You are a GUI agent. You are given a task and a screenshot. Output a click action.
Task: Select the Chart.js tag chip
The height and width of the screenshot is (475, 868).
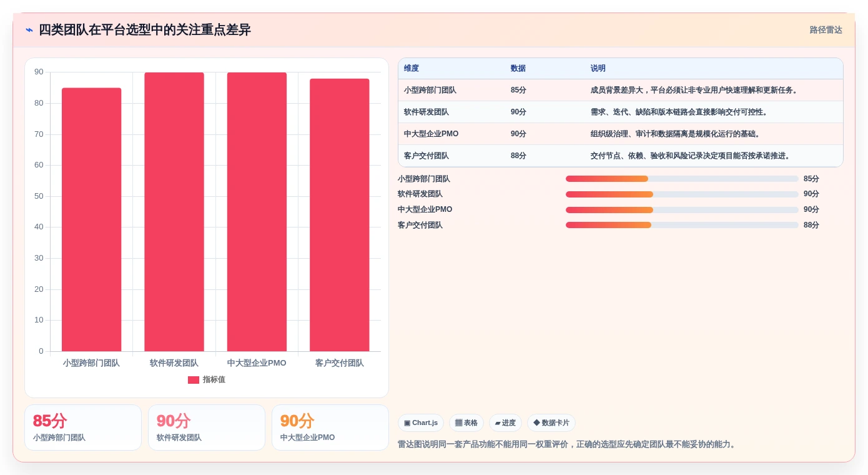[x=421, y=423]
